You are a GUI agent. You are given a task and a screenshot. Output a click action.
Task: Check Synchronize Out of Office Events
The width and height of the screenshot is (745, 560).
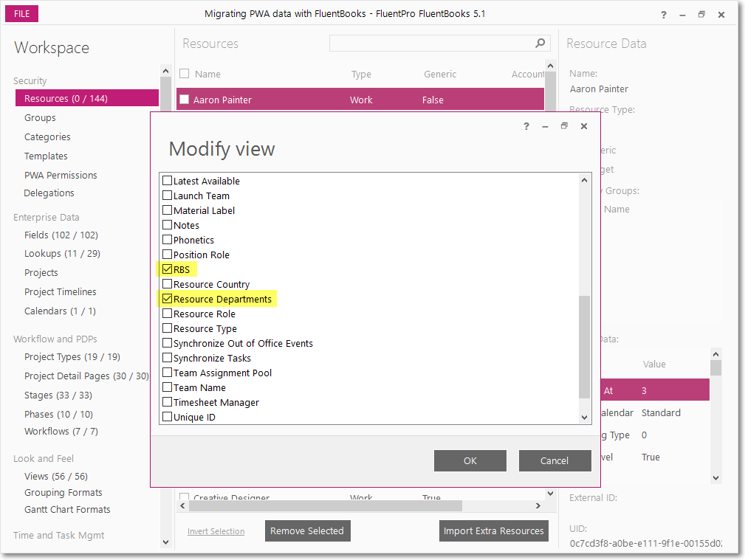tap(168, 343)
